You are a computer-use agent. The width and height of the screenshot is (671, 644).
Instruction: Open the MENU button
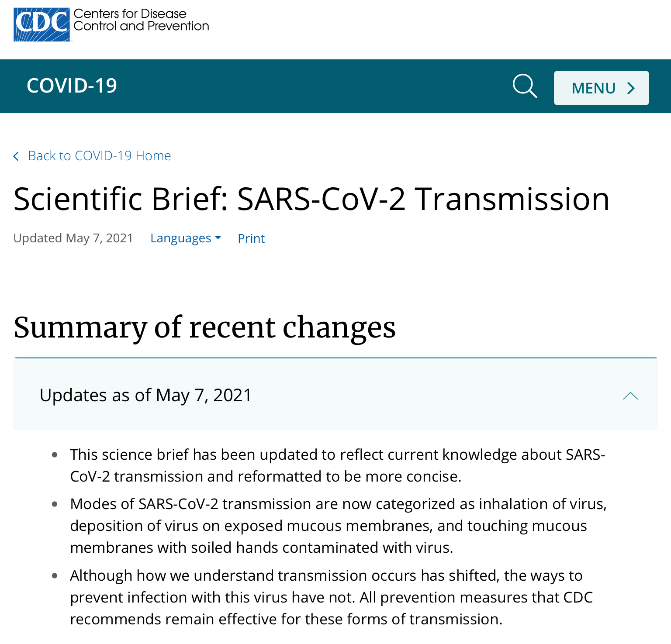[x=601, y=88]
